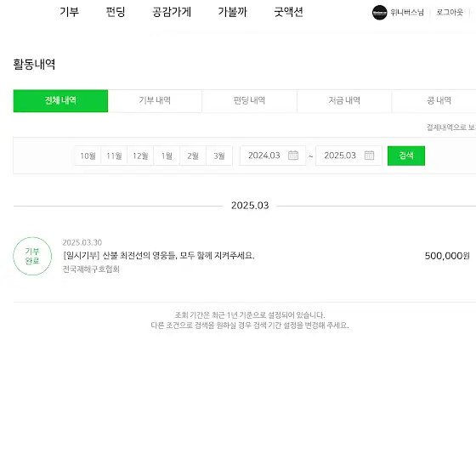The width and height of the screenshot is (476, 476).
Task: Open the 굿액션 navigation menu
Action: point(288,12)
